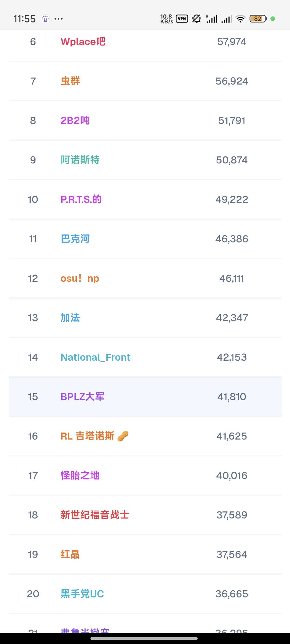Tap the National_Front alliance link

(95, 357)
